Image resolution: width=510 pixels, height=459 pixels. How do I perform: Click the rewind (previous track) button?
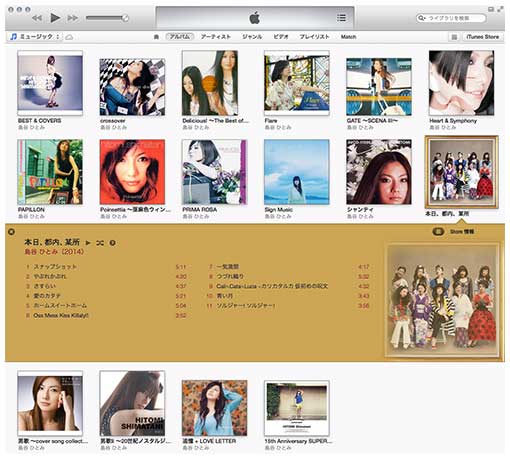click(37, 18)
